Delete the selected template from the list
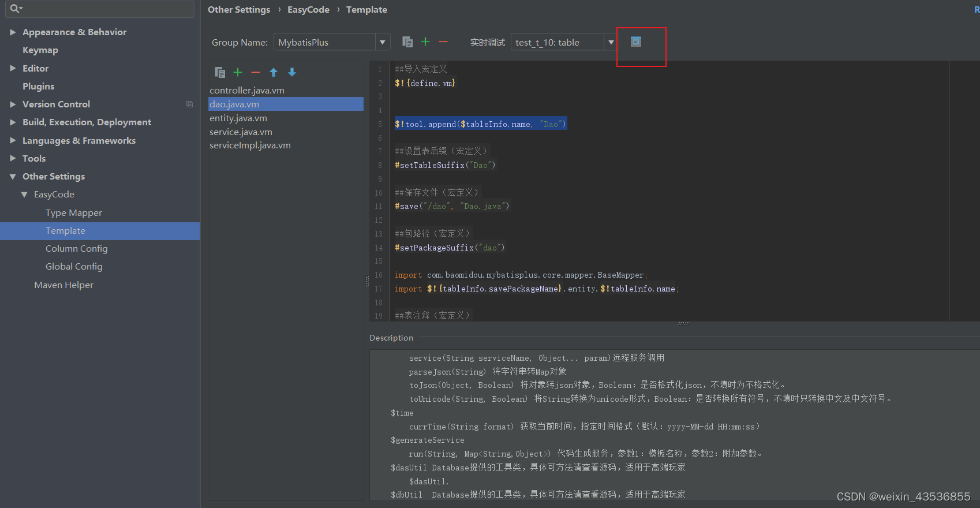Viewport: 980px width, 508px height. 256,72
